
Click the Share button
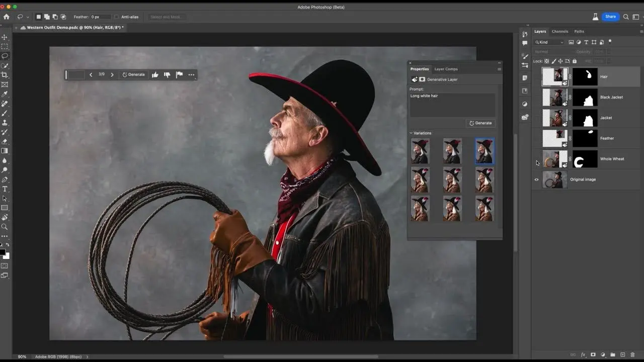pyautogui.click(x=610, y=17)
